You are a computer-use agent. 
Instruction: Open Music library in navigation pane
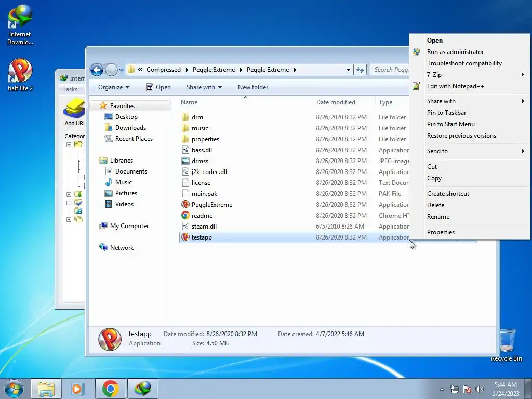(123, 182)
